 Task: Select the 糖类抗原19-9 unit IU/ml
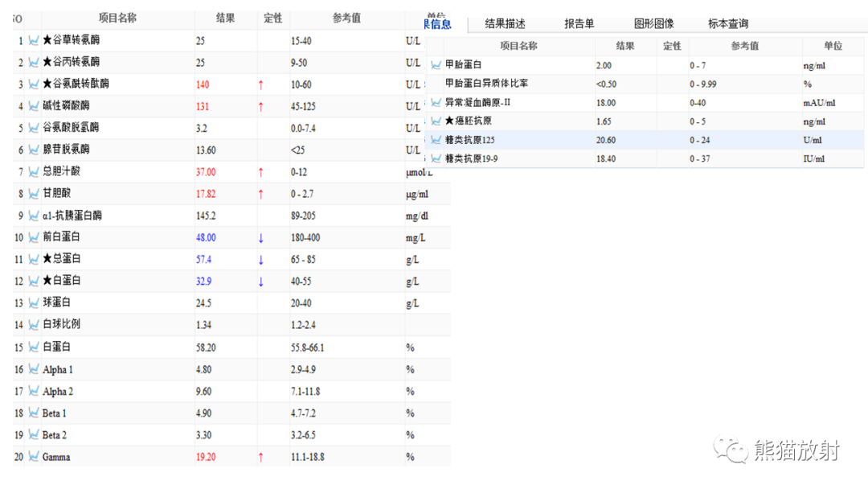pos(813,159)
